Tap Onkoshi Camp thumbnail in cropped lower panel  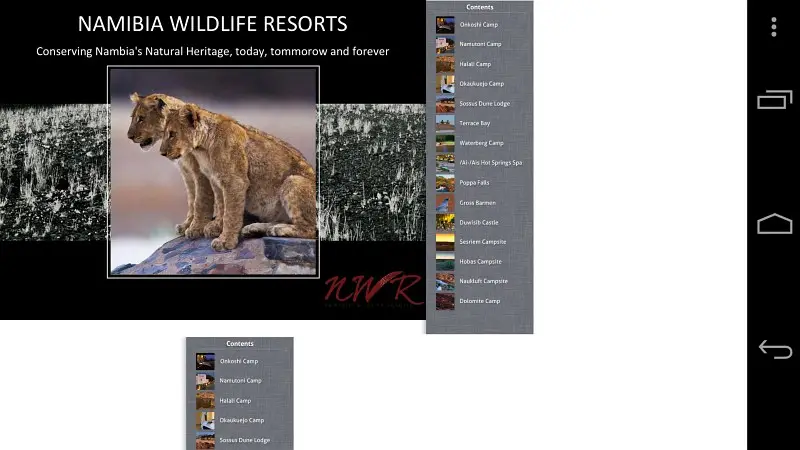205,361
